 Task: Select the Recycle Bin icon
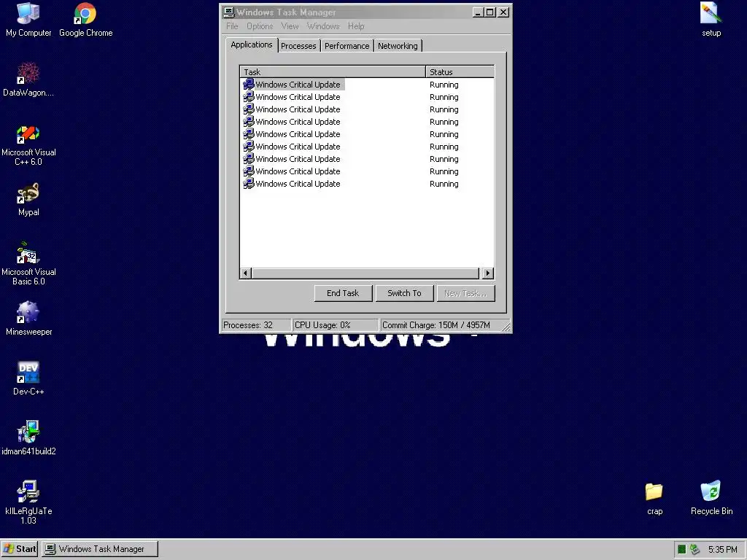711,498
